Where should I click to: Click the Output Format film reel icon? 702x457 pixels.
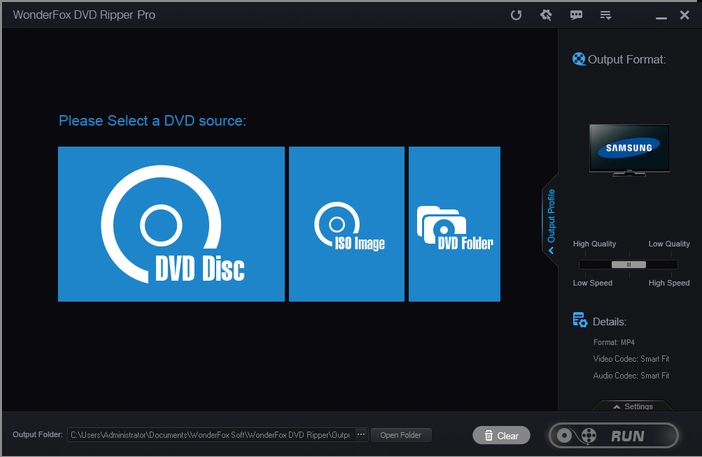[578, 59]
